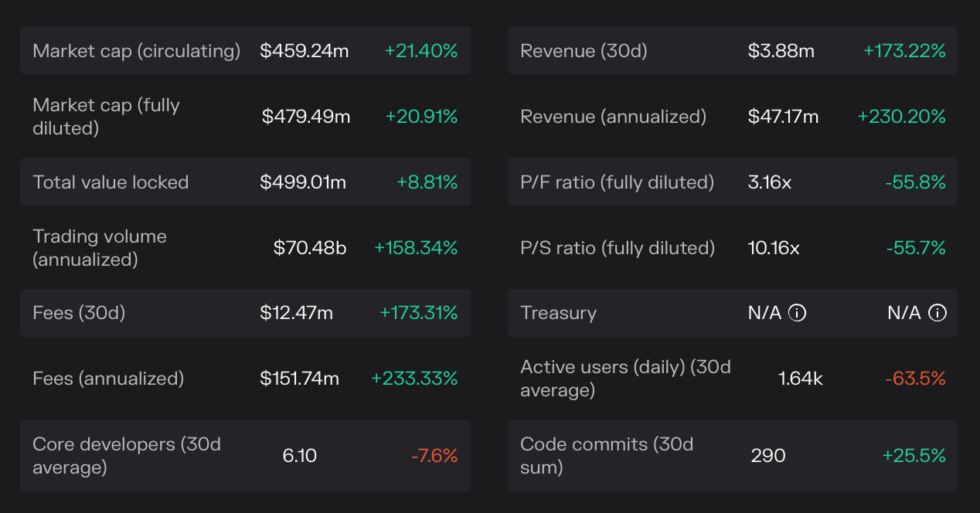This screenshot has width=980, height=513.
Task: Open Core developers (30d average) metric
Action: click(127, 456)
